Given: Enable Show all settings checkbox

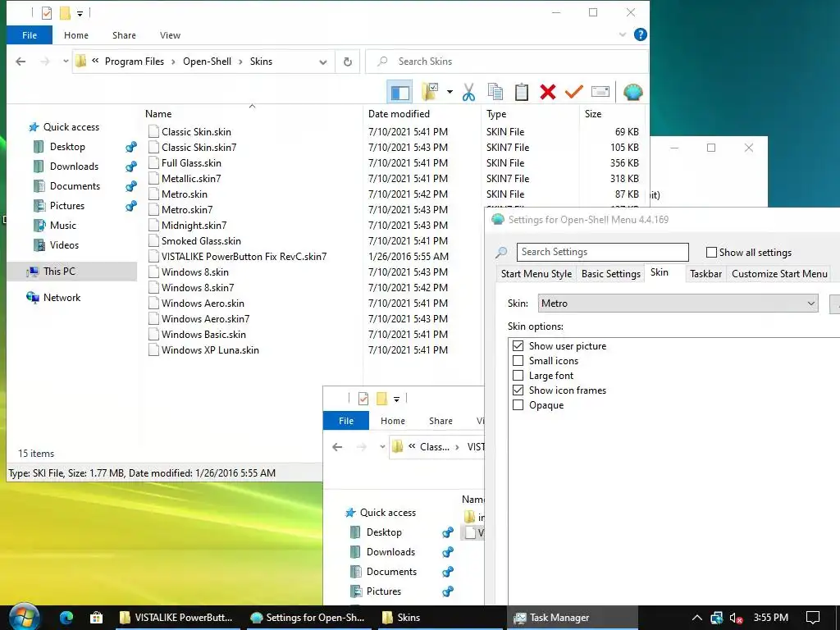Looking at the screenshot, I should tap(711, 253).
